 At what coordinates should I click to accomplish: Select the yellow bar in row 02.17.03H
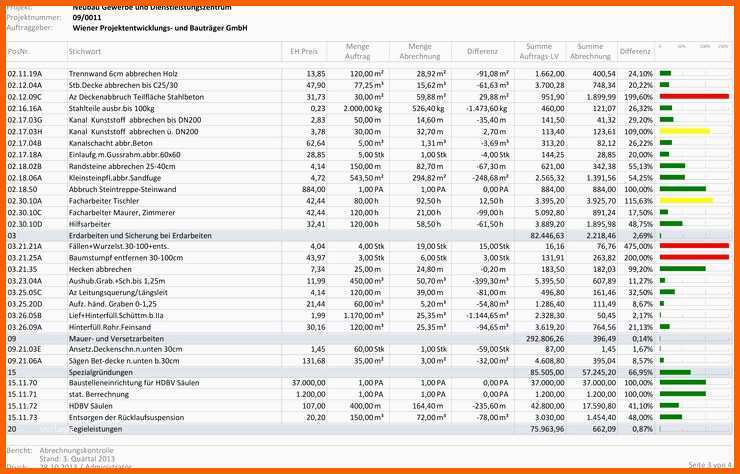[685, 131]
